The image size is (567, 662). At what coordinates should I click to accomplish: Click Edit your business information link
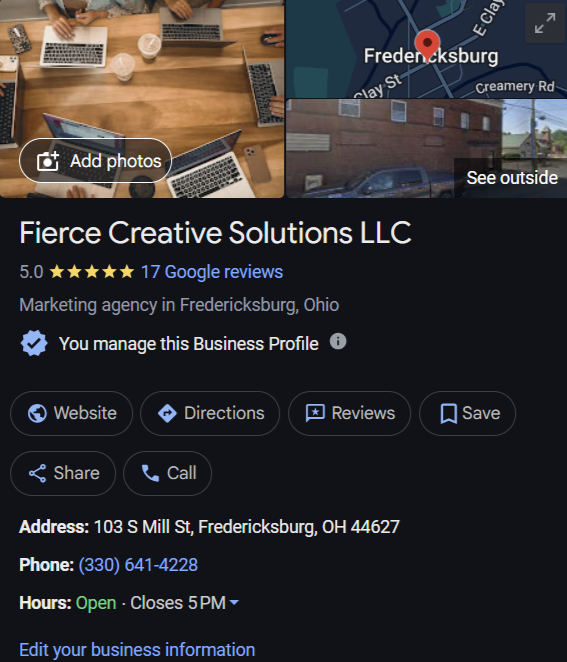pos(137,650)
